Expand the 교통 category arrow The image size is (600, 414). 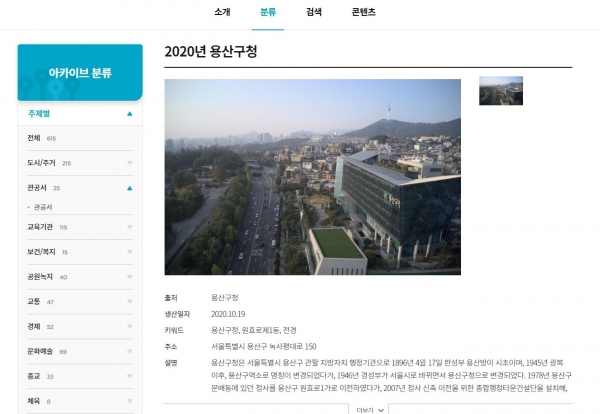130,302
